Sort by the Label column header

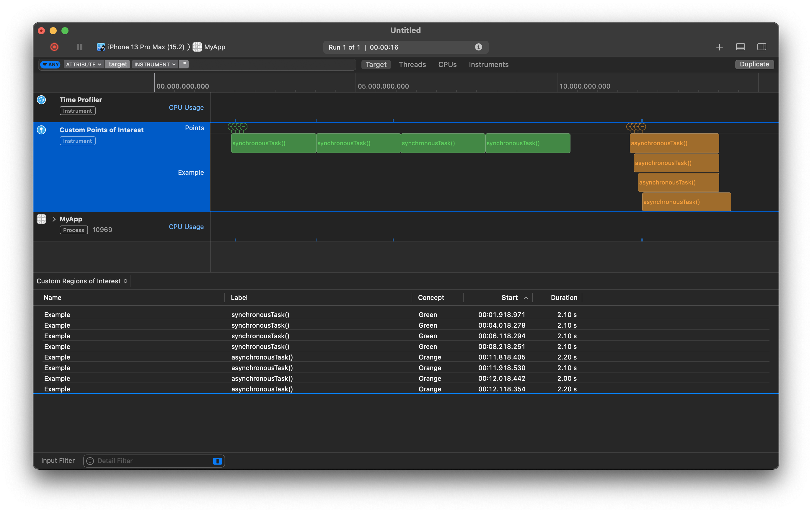[x=239, y=298]
